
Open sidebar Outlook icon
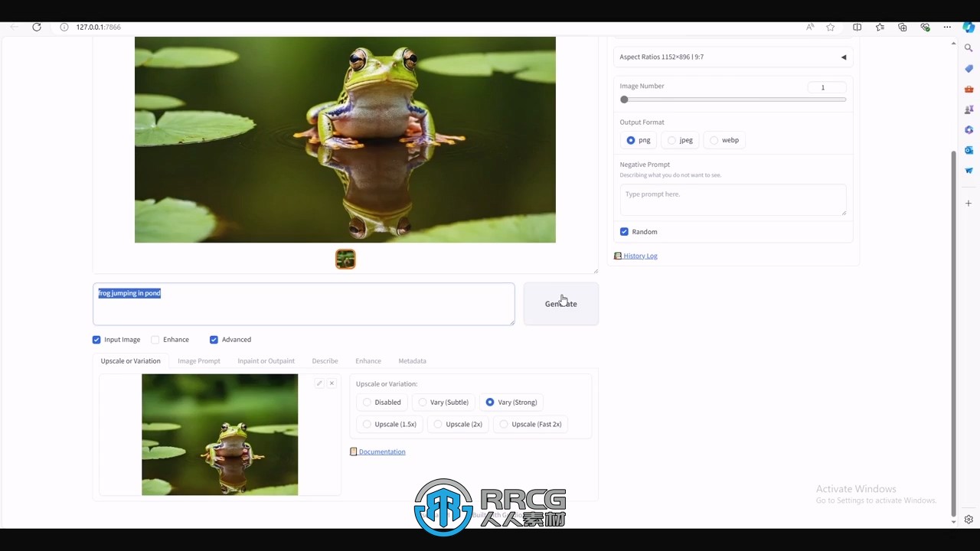click(x=969, y=150)
